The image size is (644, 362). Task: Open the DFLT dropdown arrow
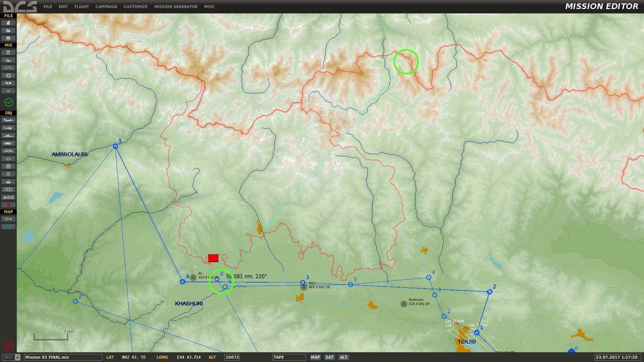tap(17, 357)
